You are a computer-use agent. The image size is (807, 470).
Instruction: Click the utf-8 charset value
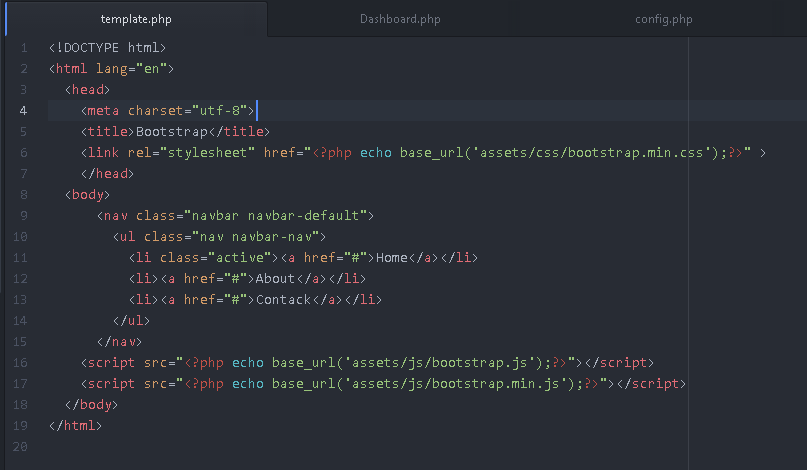pos(220,111)
